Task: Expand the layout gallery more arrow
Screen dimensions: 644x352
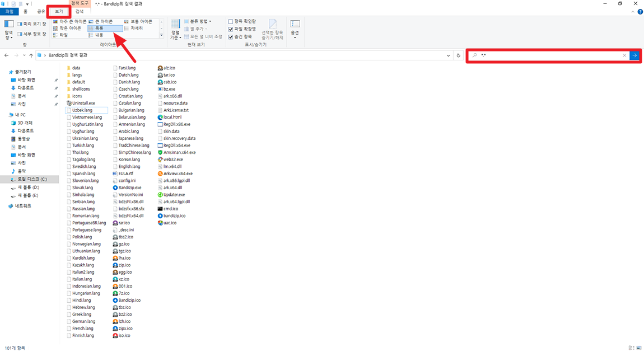Action: click(x=161, y=35)
